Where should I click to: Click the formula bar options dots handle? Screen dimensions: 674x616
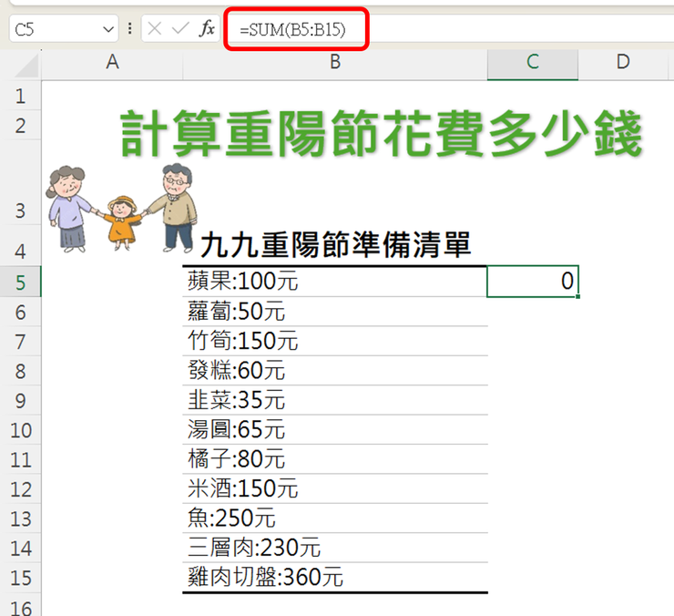129,29
